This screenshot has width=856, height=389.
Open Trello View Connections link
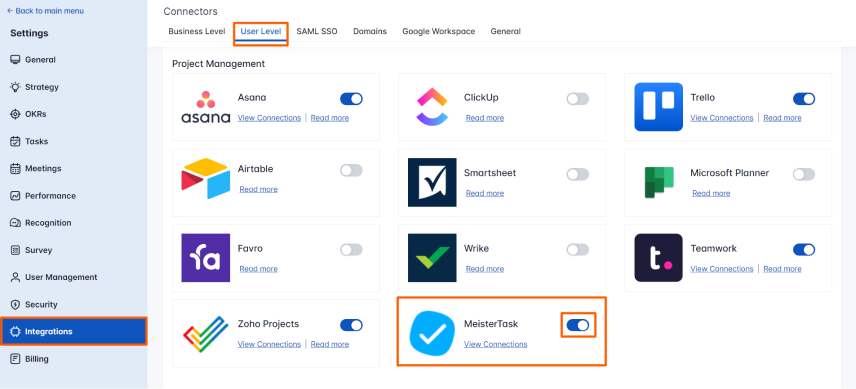point(722,118)
